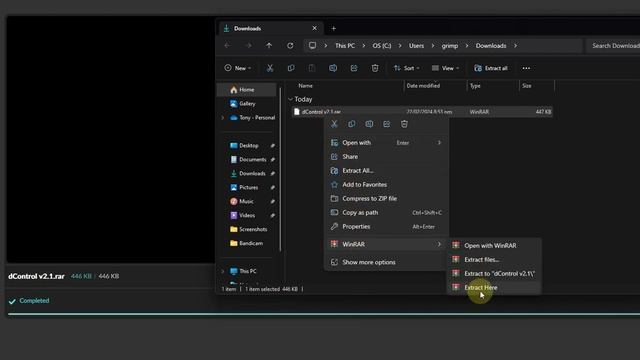The image size is (640, 360).
Task: Click the Delete icon in the context menu
Action: (x=404, y=124)
